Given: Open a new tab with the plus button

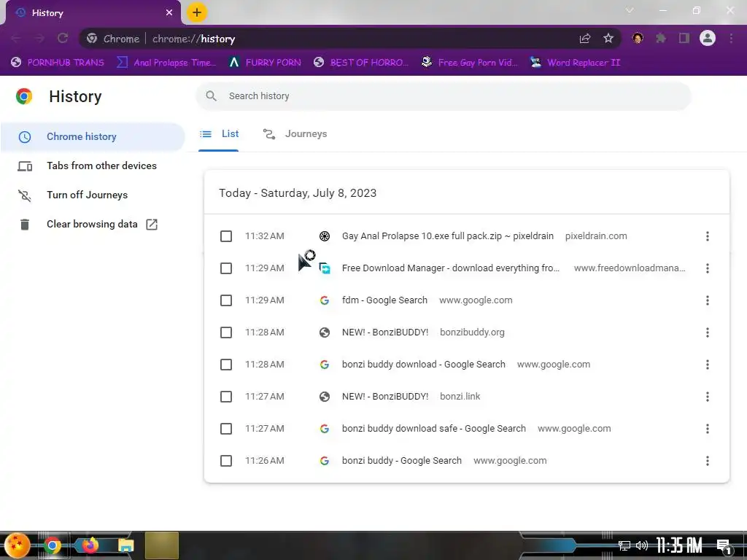Looking at the screenshot, I should tap(197, 12).
